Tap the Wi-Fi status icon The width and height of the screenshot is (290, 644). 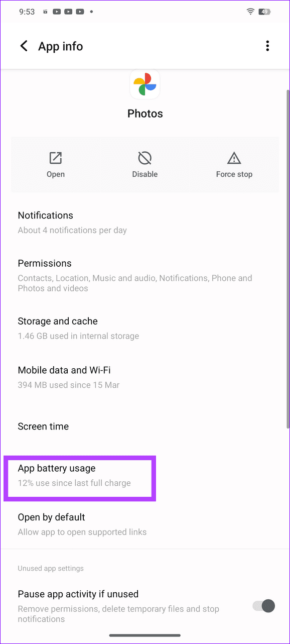[x=250, y=11]
